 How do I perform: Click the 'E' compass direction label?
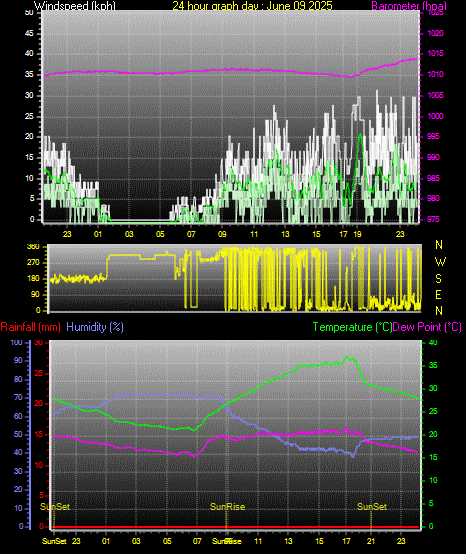coord(438,295)
